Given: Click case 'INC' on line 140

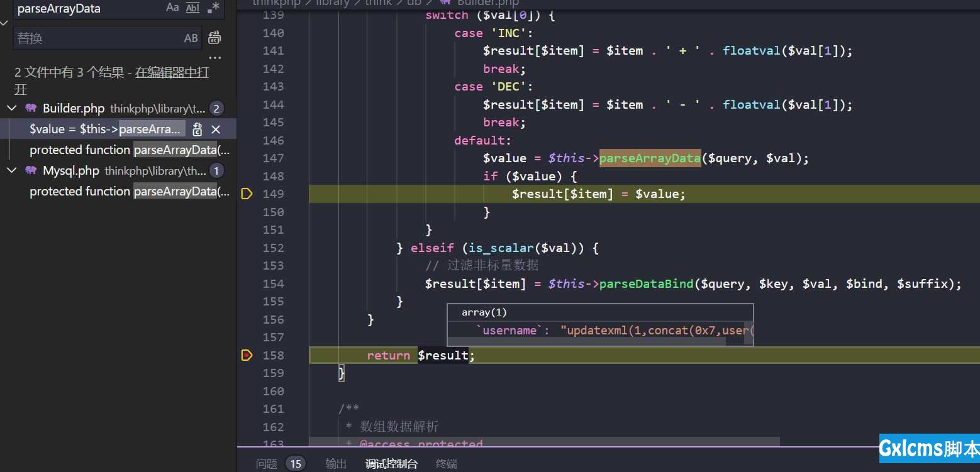Looking at the screenshot, I should click(494, 33).
